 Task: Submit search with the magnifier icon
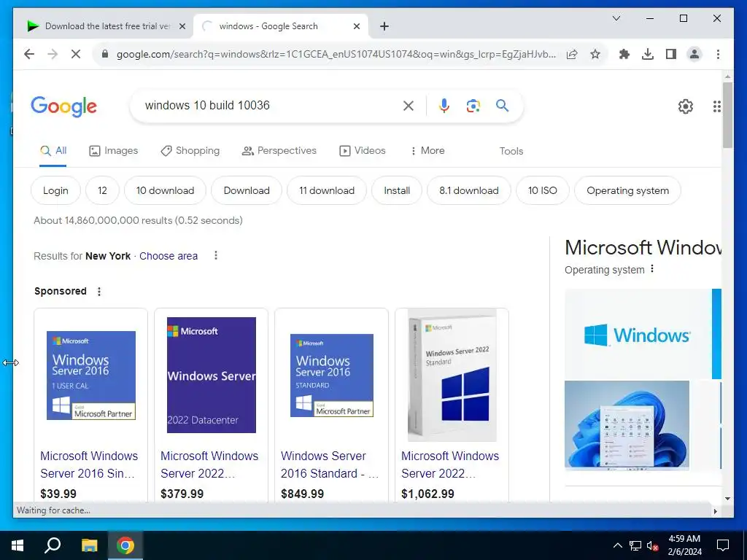coord(502,105)
